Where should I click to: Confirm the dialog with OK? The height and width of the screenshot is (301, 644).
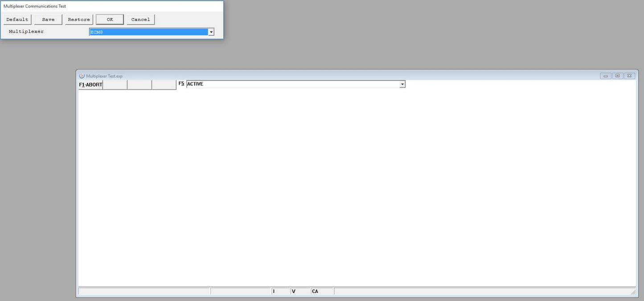[x=110, y=20]
